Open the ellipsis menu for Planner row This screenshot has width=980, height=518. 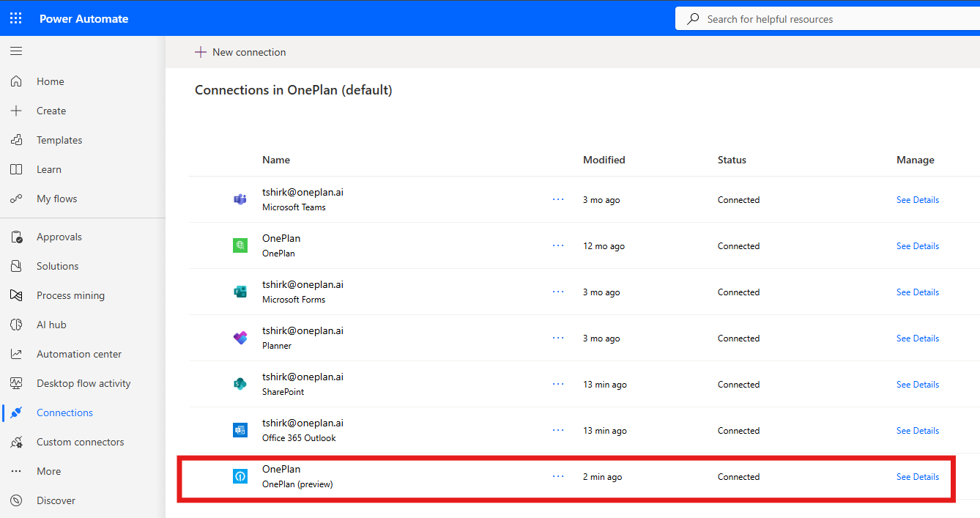pos(558,338)
